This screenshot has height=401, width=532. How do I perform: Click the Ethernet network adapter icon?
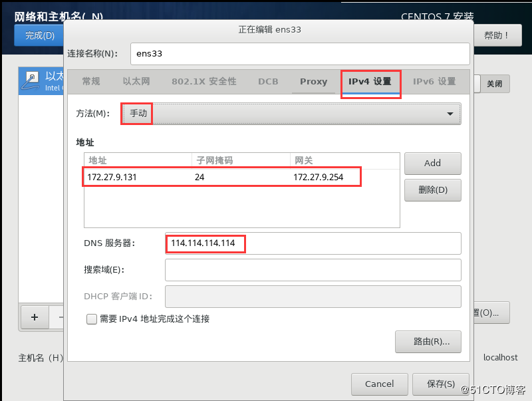31,80
